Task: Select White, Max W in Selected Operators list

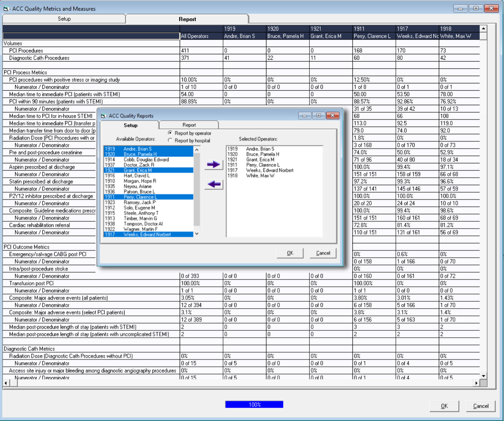Action: tap(274, 175)
